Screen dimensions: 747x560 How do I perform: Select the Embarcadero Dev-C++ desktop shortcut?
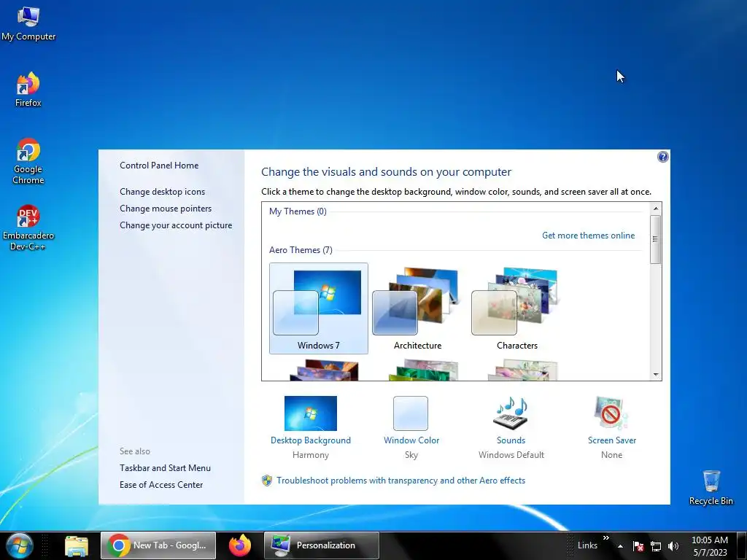pyautogui.click(x=28, y=227)
